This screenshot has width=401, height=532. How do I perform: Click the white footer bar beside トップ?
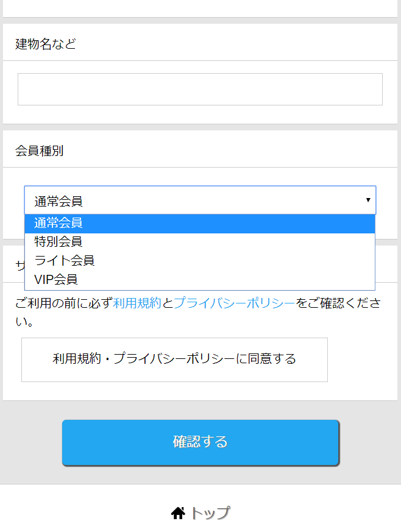point(317,512)
